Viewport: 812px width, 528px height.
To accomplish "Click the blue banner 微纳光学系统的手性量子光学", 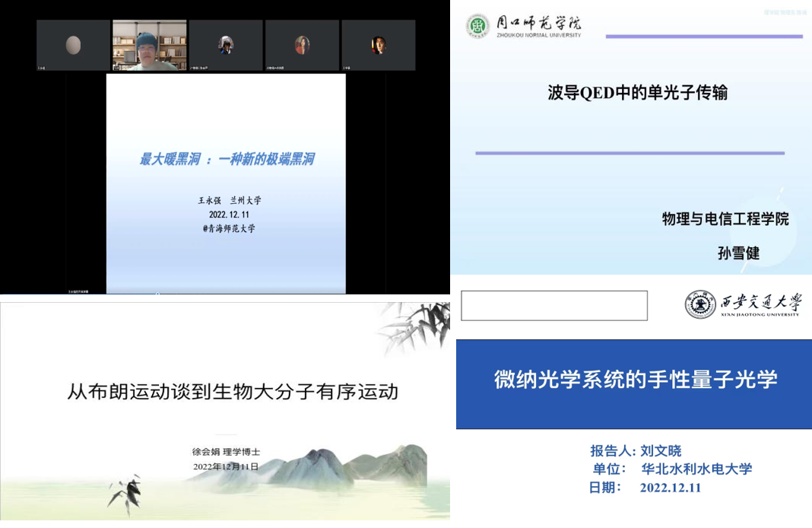I will [635, 379].
